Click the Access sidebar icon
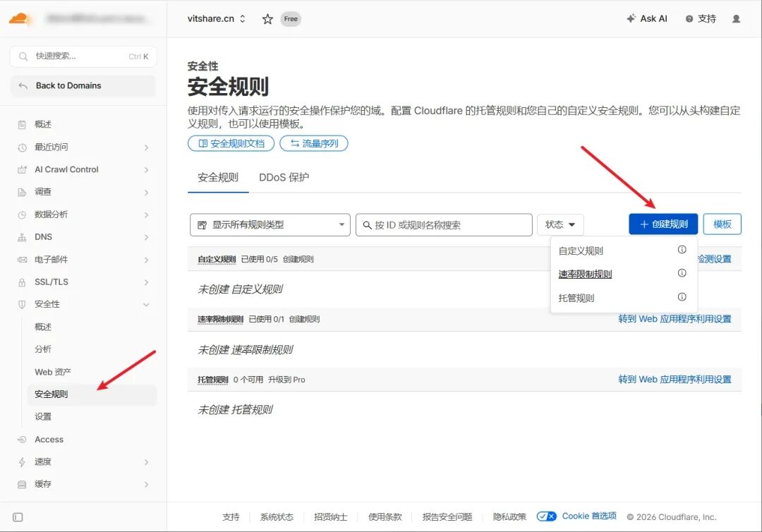This screenshot has height=532, width=762. click(x=22, y=440)
